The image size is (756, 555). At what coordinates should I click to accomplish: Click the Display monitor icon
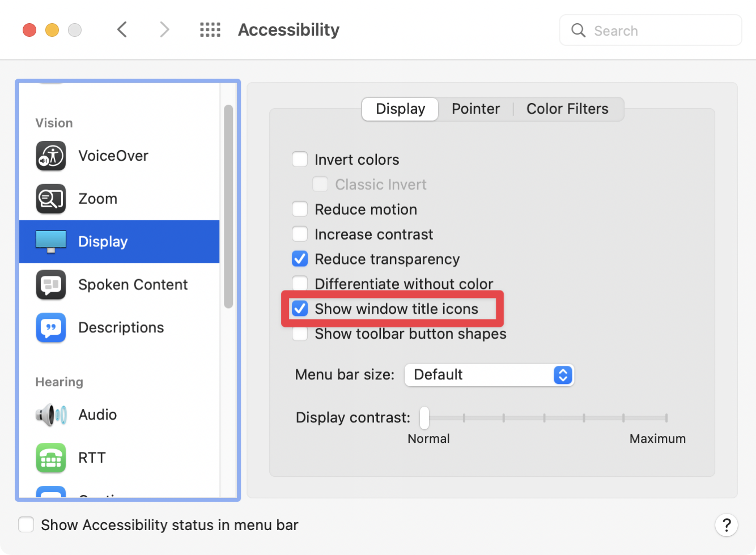[x=51, y=242]
